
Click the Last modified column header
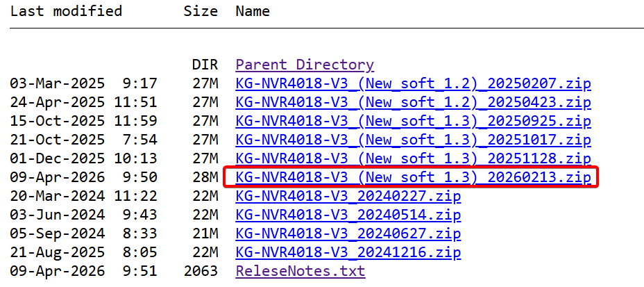point(66,11)
